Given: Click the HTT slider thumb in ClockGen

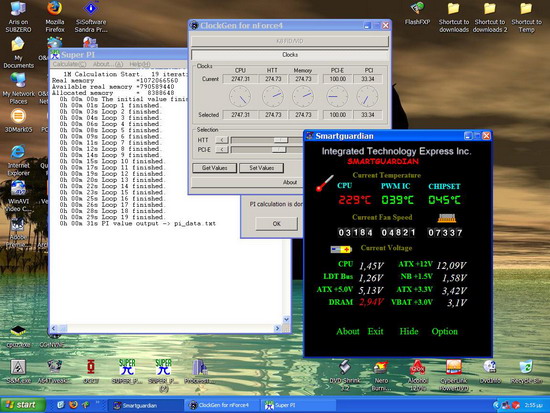Looking at the screenshot, I should pos(281,140).
